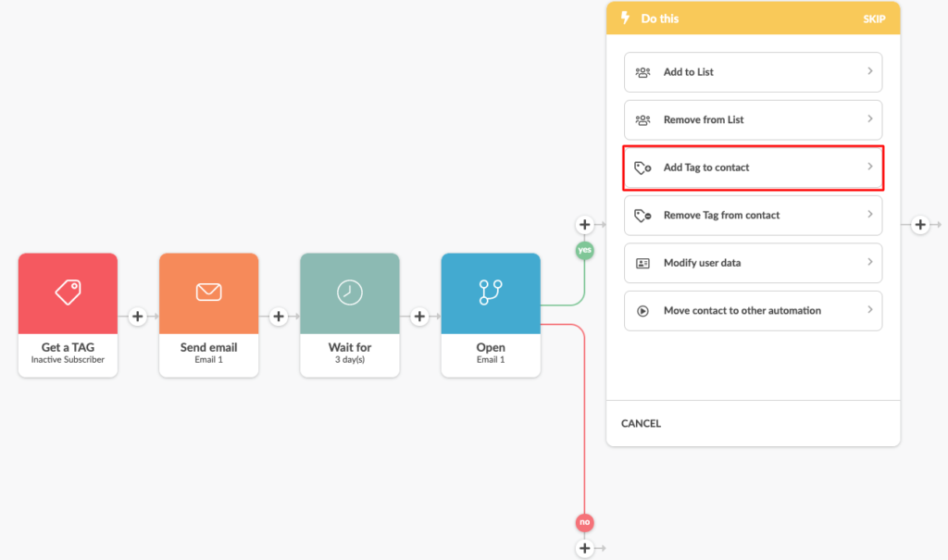Image resolution: width=948 pixels, height=560 pixels.
Task: Click the 3 day(s) label
Action: tap(349, 360)
